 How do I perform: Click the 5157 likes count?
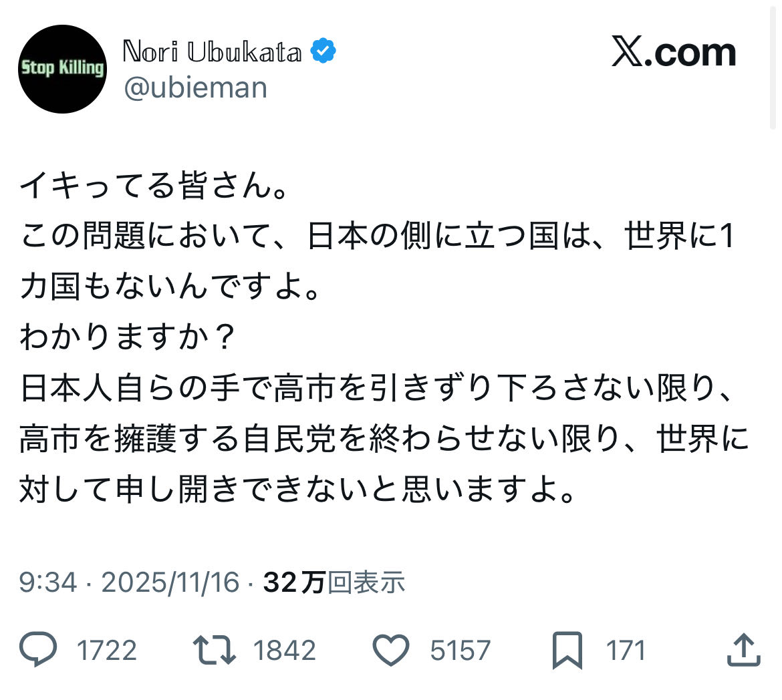(460, 651)
